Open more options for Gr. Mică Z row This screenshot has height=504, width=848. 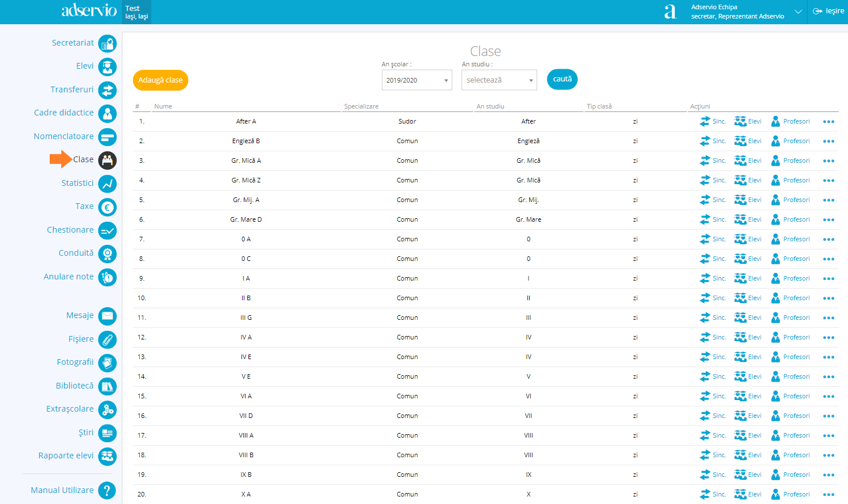[x=829, y=181]
